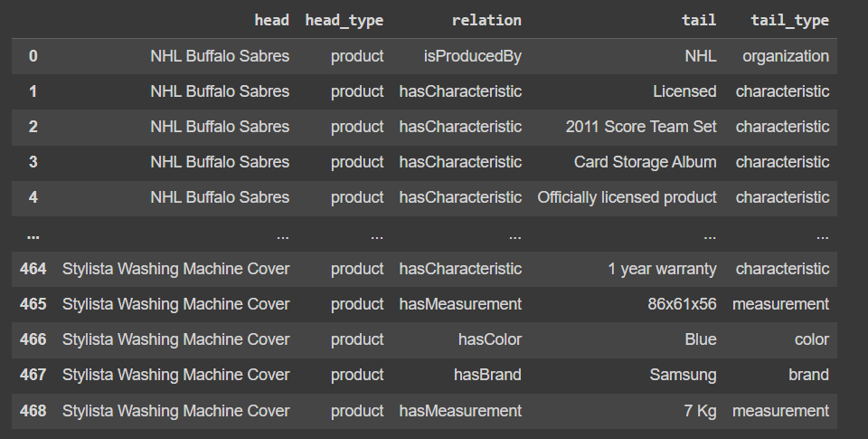Viewport: 868px width, 439px height.
Task: Select row index 466
Action: coord(33,339)
